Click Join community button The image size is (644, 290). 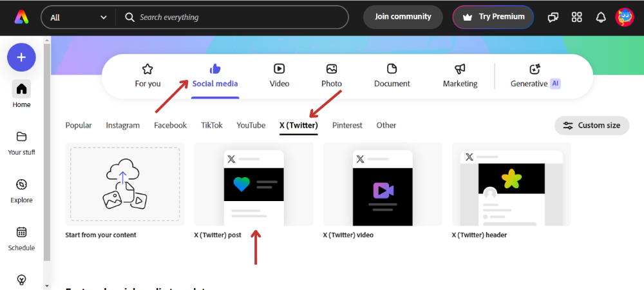coord(403,17)
